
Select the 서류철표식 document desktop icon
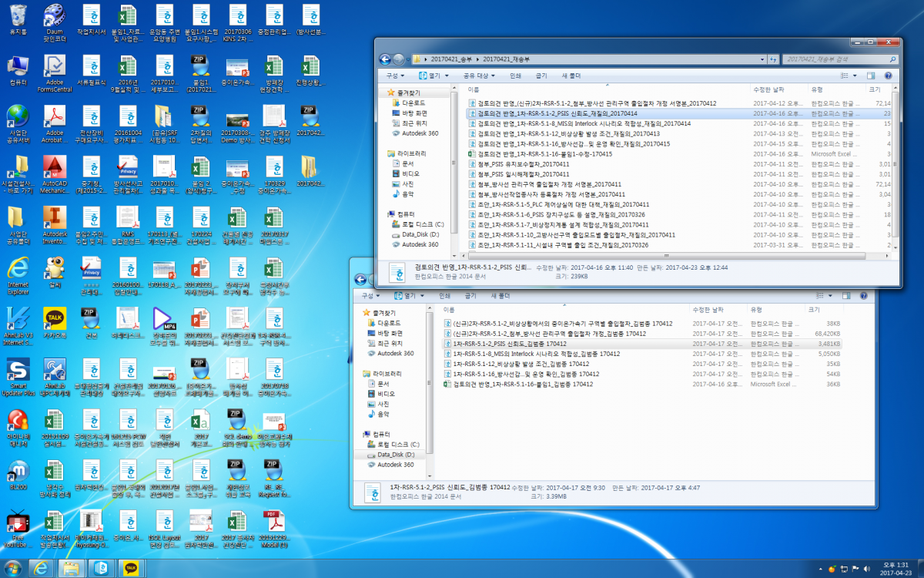tap(90, 72)
